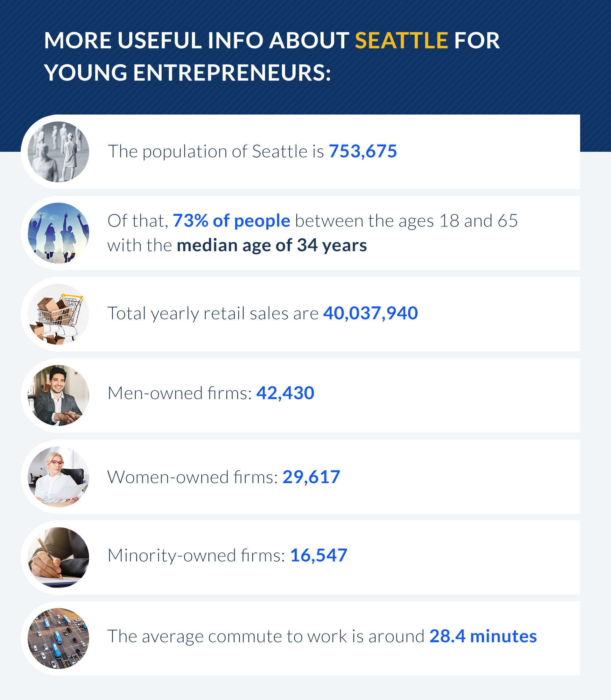Click the bold 'median age of 34 years'
The width and height of the screenshot is (611, 700).
click(272, 246)
